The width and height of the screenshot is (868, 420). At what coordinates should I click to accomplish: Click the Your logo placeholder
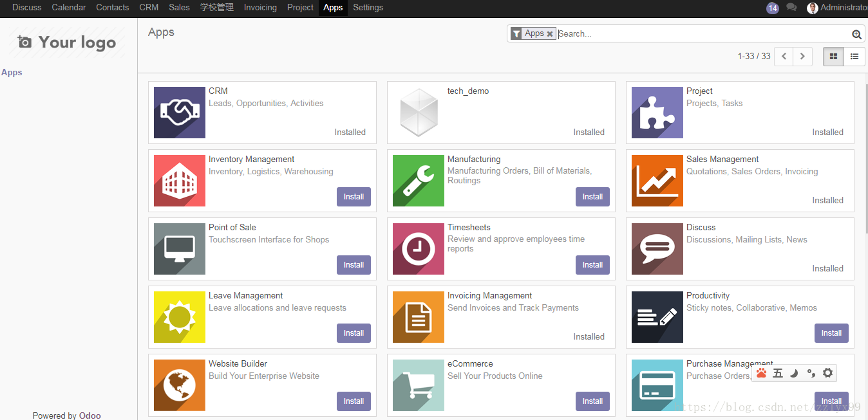[x=68, y=42]
